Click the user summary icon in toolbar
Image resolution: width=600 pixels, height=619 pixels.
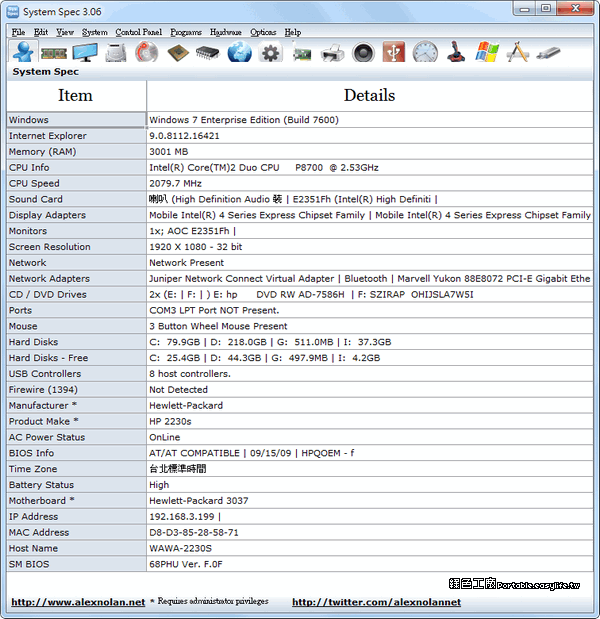pos(23,52)
